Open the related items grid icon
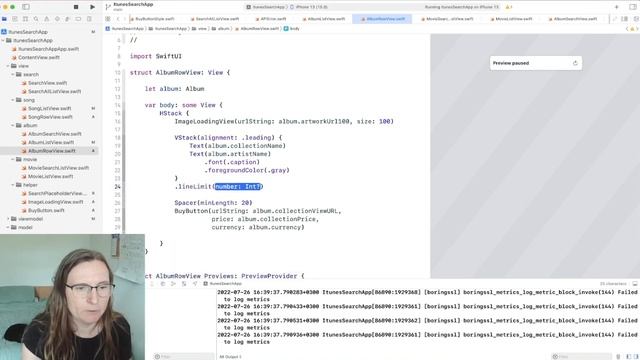 pyautogui.click(x=108, y=19)
